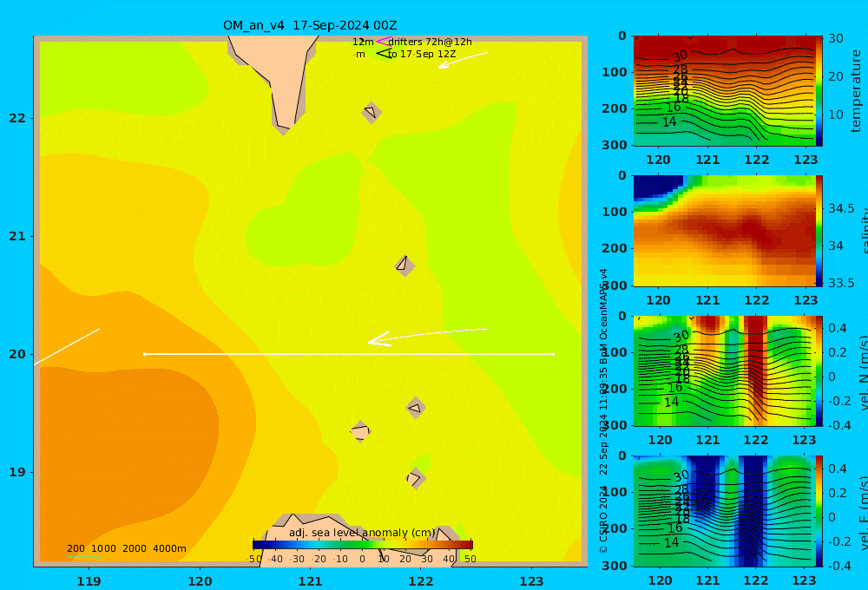This screenshot has width=868, height=590.
Task: Click the vel. N colorbar beside the third section
Action: coord(819,370)
